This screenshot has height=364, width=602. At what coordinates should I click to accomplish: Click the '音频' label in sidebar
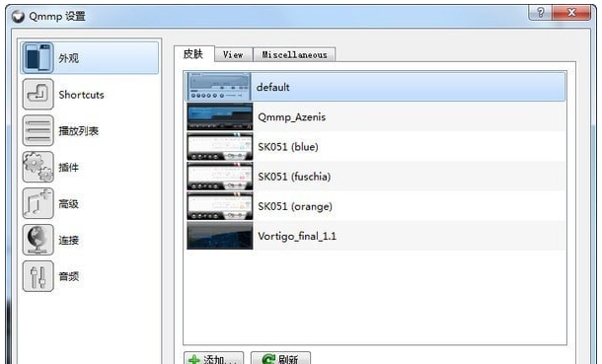click(69, 276)
